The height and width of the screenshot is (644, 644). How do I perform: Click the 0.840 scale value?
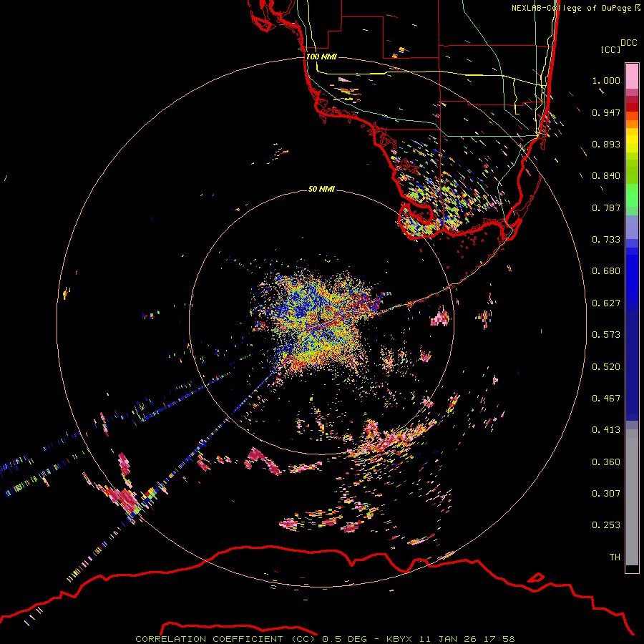coord(606,176)
